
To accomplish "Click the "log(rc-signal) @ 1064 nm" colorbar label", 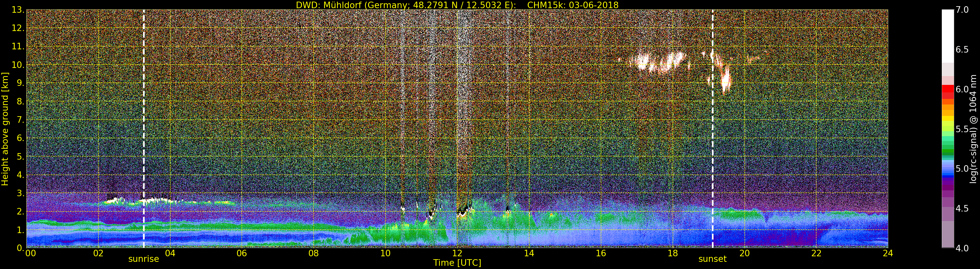I will [973, 129].
